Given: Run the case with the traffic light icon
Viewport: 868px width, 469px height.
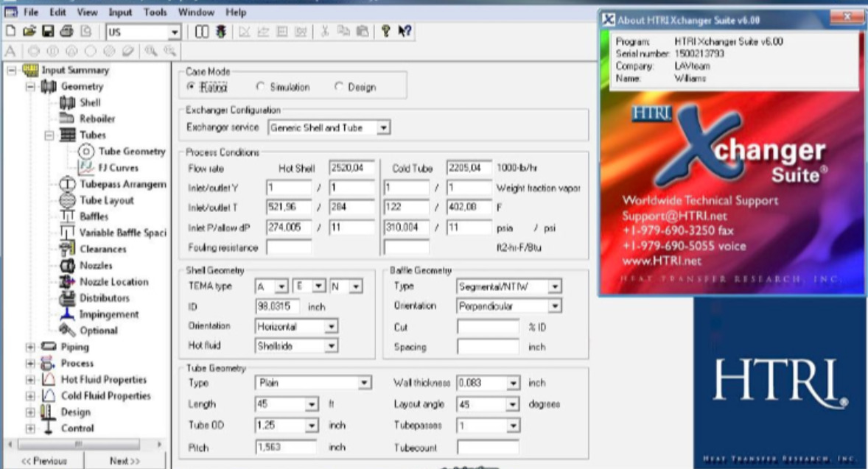Looking at the screenshot, I should click(221, 32).
